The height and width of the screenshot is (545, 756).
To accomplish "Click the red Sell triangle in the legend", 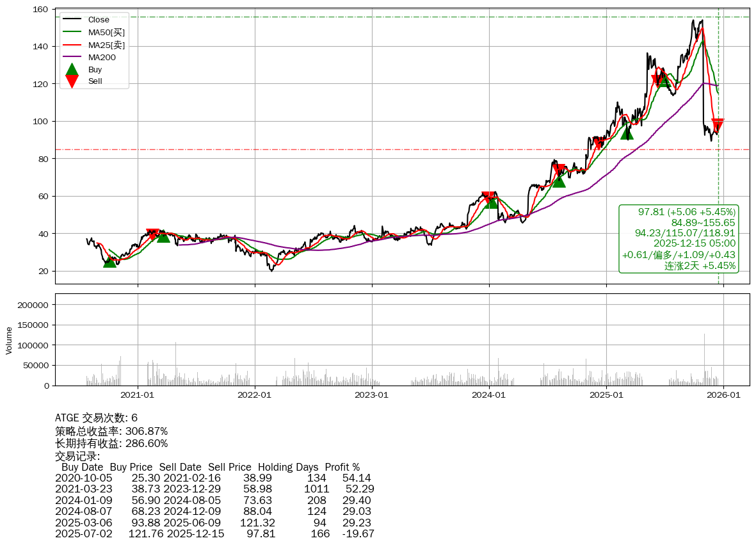I will coord(72,81).
